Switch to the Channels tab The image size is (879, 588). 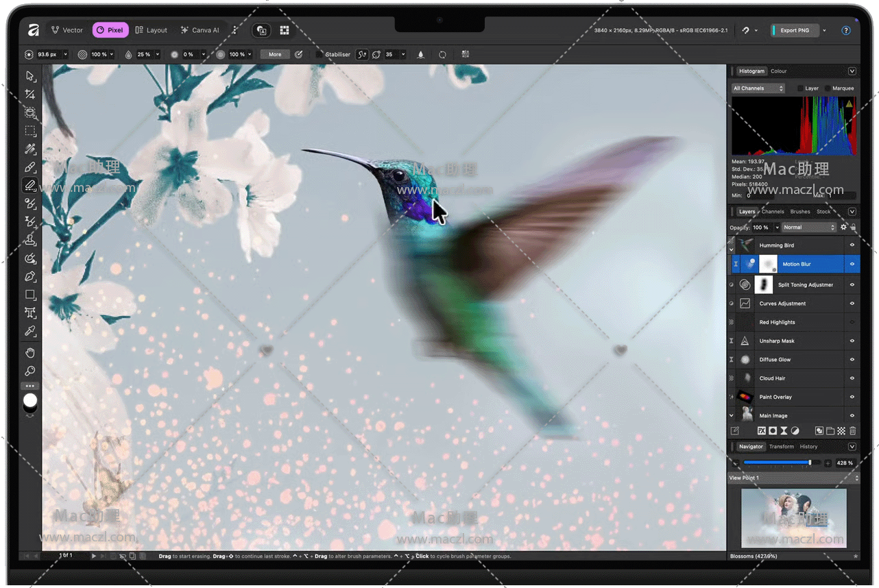point(773,212)
